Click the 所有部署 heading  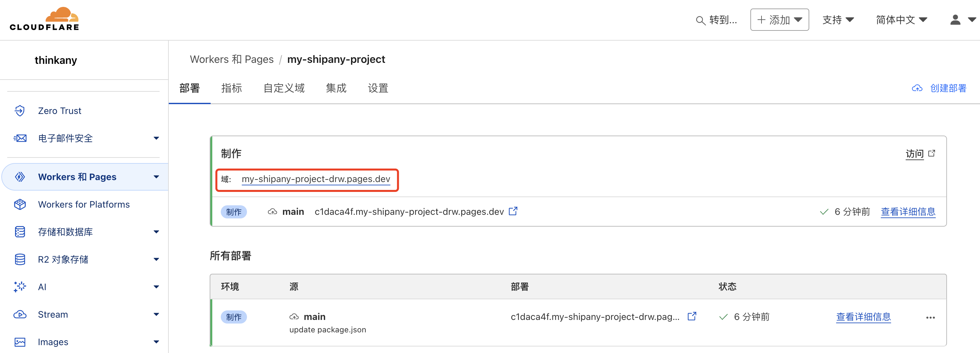click(x=230, y=256)
